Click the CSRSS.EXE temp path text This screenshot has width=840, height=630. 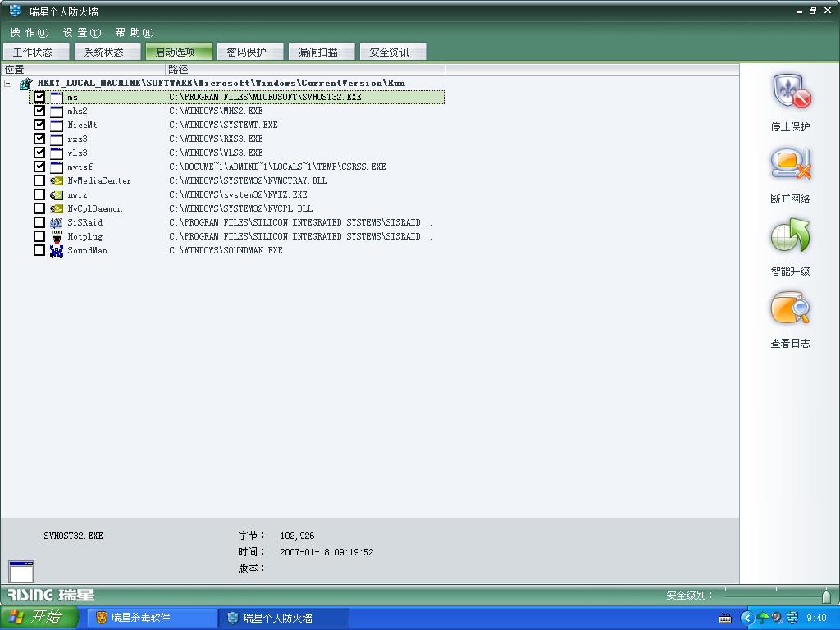point(277,167)
